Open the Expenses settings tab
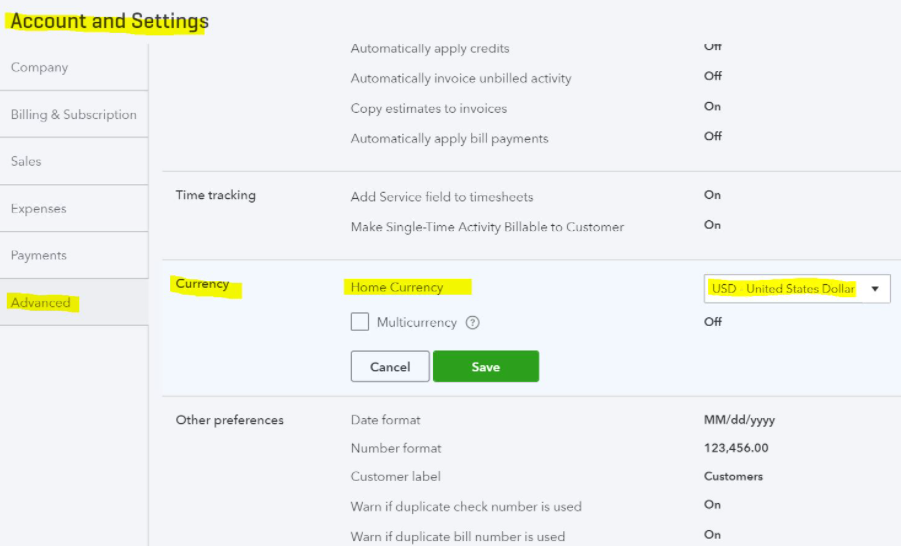901x546 pixels. pyautogui.click(x=74, y=209)
